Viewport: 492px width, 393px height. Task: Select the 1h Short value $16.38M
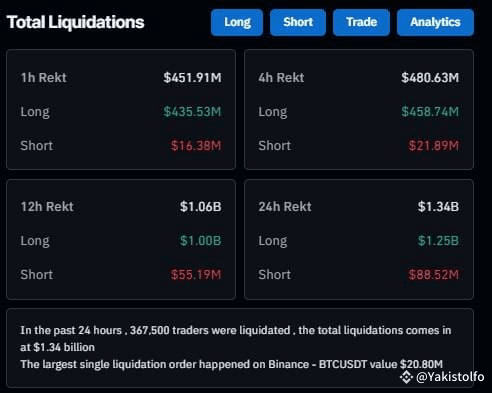pyautogui.click(x=196, y=146)
